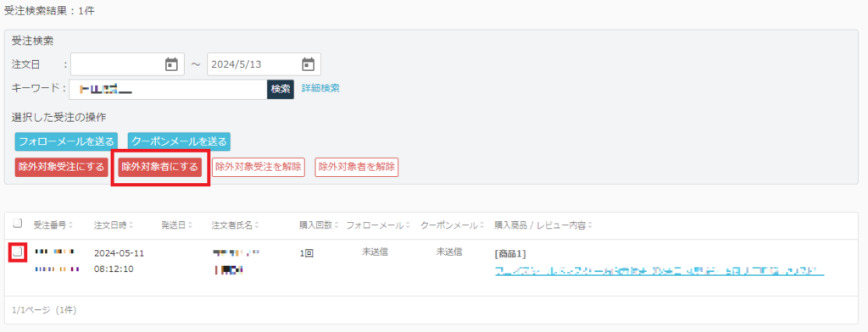Click フォローメールを送る button
Viewport: 868px width, 332px height.
point(66,141)
